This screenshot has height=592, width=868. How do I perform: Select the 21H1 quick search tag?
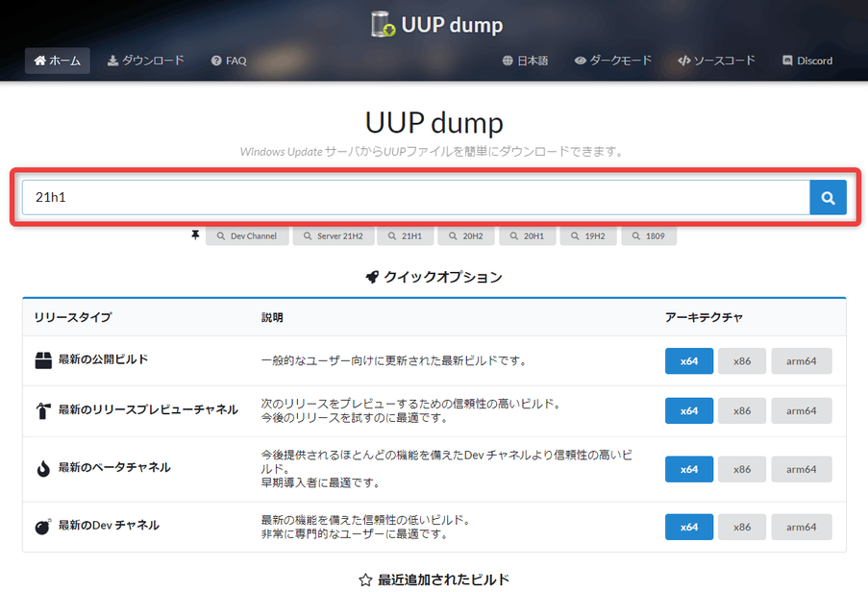tap(406, 236)
